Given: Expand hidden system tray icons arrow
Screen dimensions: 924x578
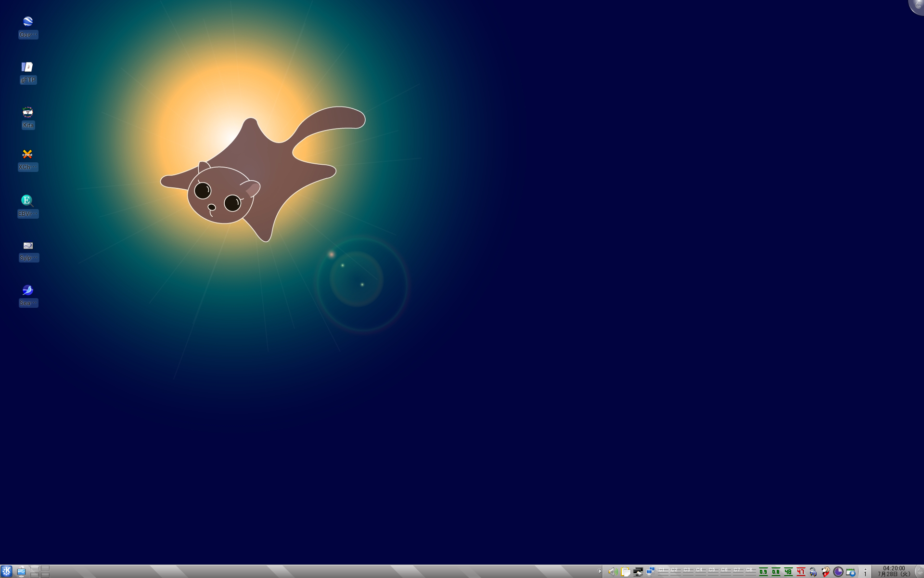Looking at the screenshot, I should click(600, 571).
